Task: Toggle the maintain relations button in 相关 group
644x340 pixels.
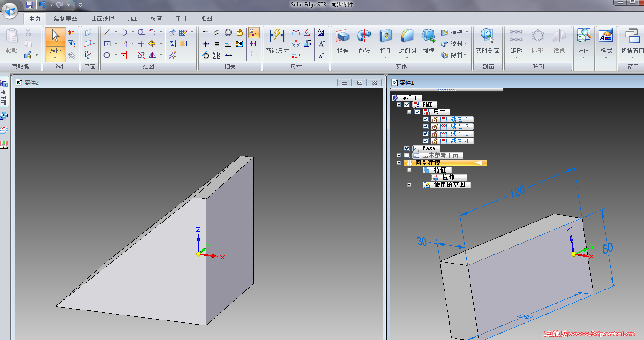Action: 254,32
